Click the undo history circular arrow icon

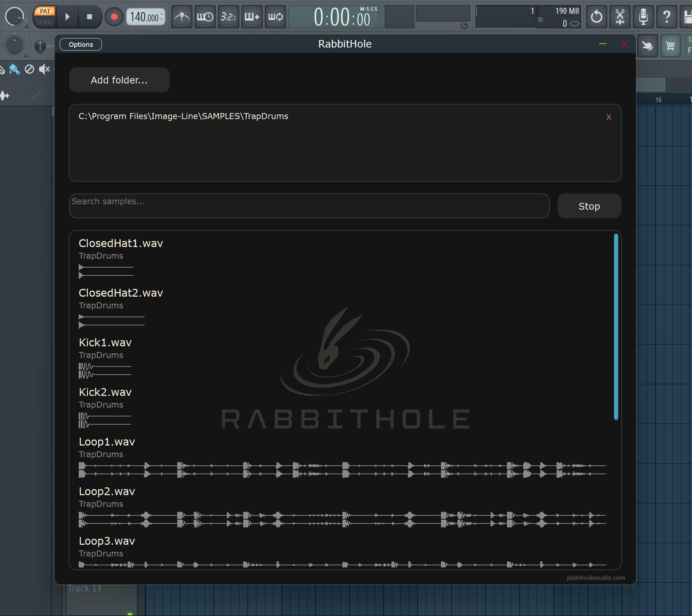pos(596,17)
